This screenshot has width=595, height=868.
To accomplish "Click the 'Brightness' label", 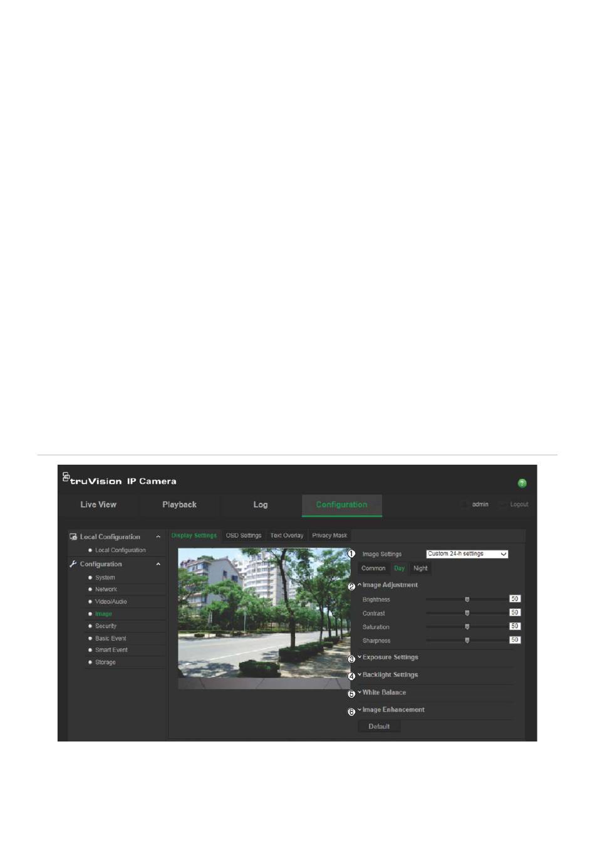I will [376, 600].
